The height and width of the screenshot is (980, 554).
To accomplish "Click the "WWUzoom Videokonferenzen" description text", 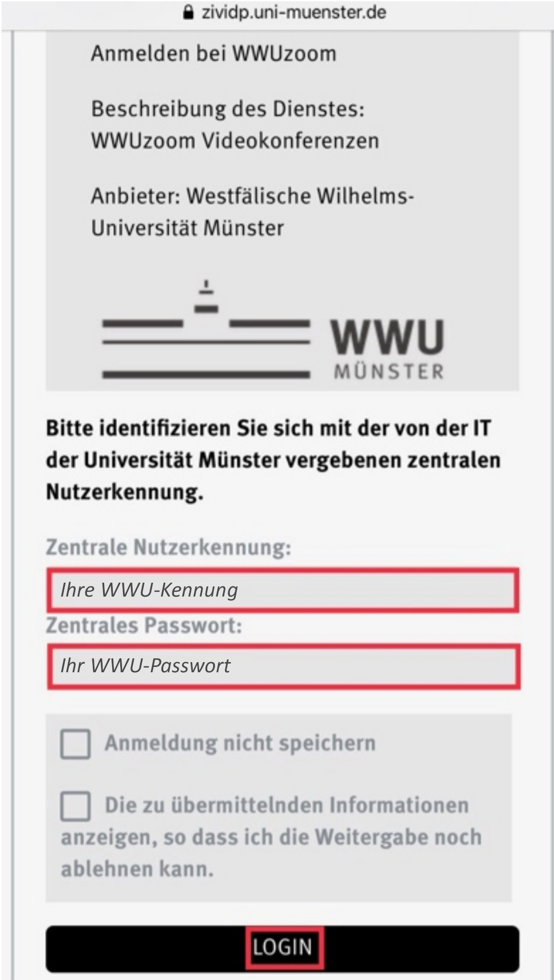I will tap(235, 141).
